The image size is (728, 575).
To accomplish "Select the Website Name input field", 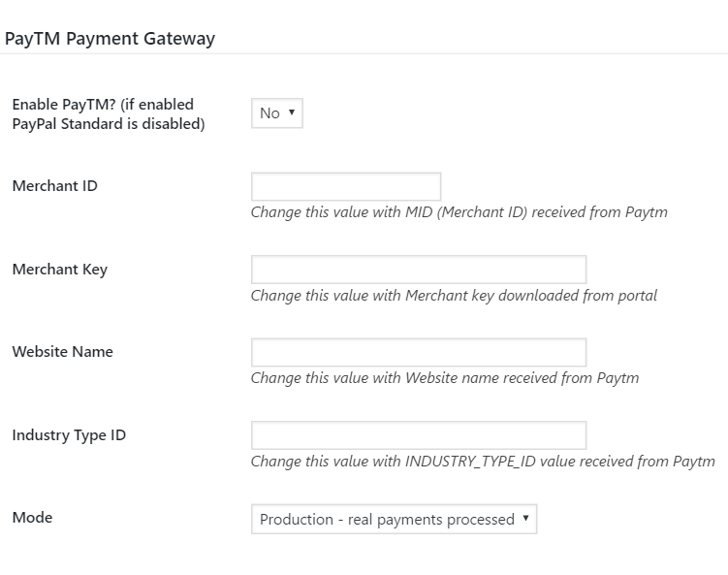I will point(419,352).
